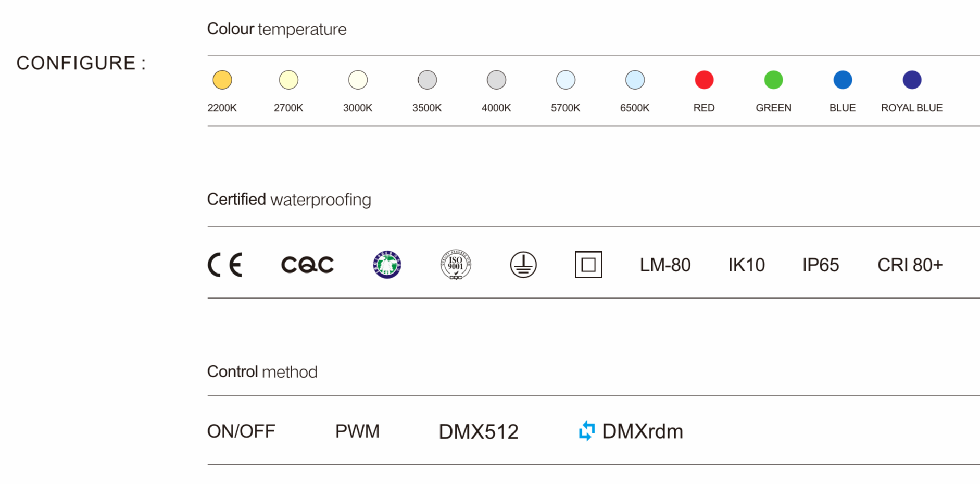Pick the 3000K colour temperature circle

coord(358,80)
